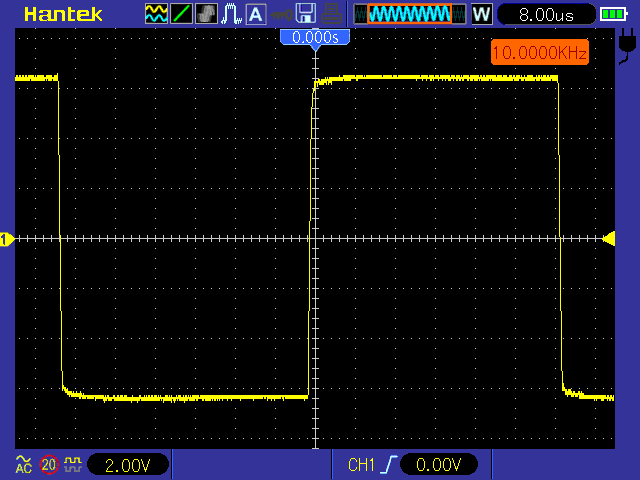
Task: Click the gray waveform persistence icon
Action: 206,13
